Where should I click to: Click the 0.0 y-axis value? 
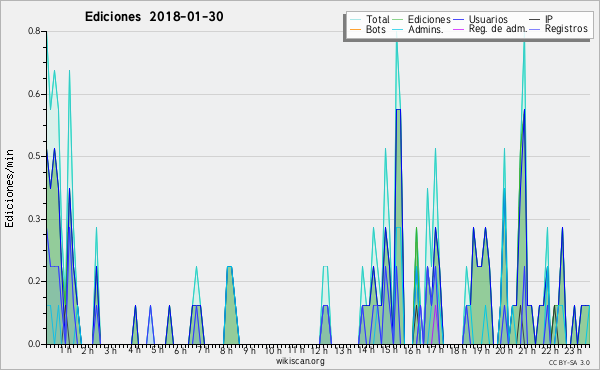(x=34, y=344)
